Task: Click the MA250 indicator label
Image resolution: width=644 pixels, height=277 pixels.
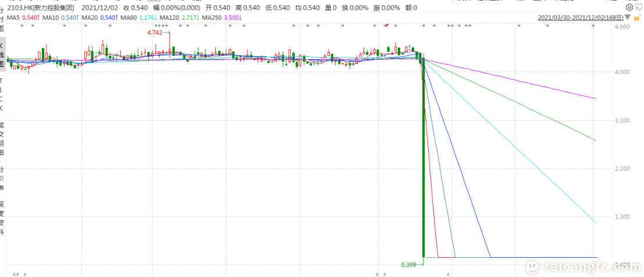Action: point(214,18)
